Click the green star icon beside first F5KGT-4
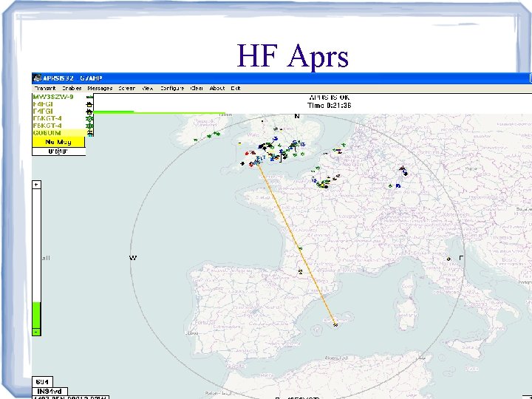Screen dimensions: 532x399 click(x=90, y=118)
